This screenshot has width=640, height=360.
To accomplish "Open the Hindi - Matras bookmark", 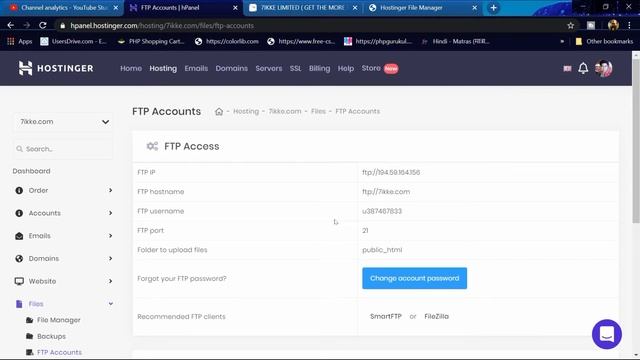I will tap(455, 41).
